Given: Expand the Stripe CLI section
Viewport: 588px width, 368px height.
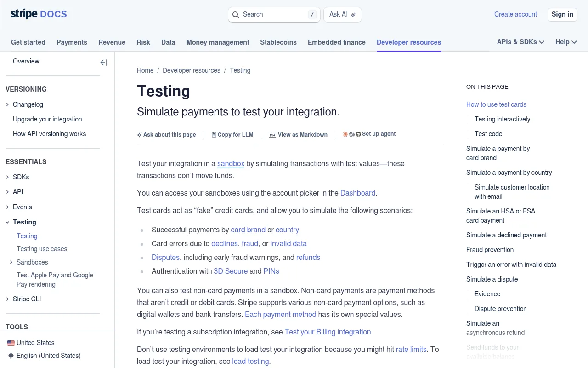Looking at the screenshot, I should coord(7,299).
